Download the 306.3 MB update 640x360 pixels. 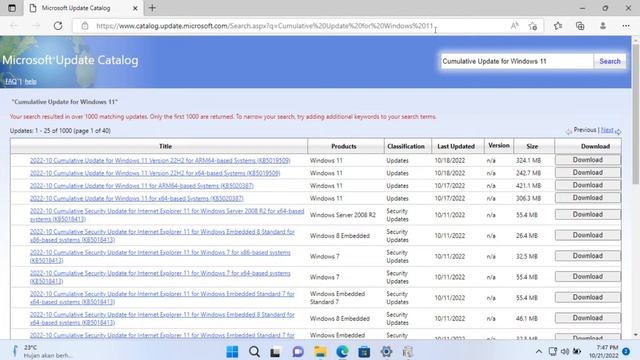click(x=588, y=198)
